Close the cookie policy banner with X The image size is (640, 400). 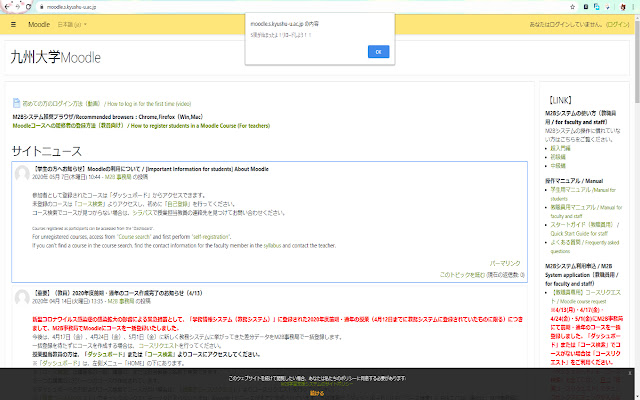pos(629,372)
